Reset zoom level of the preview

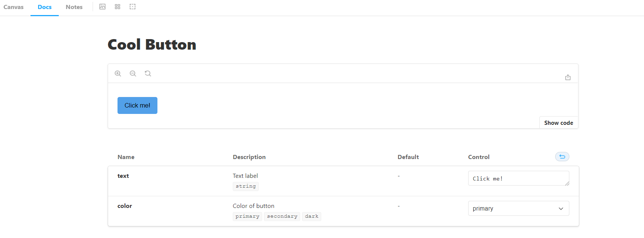pos(148,73)
